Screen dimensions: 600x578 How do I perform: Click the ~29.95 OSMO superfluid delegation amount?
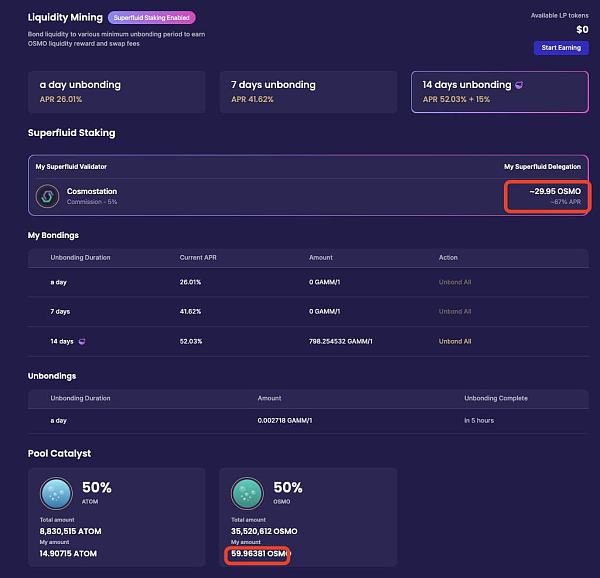point(555,190)
